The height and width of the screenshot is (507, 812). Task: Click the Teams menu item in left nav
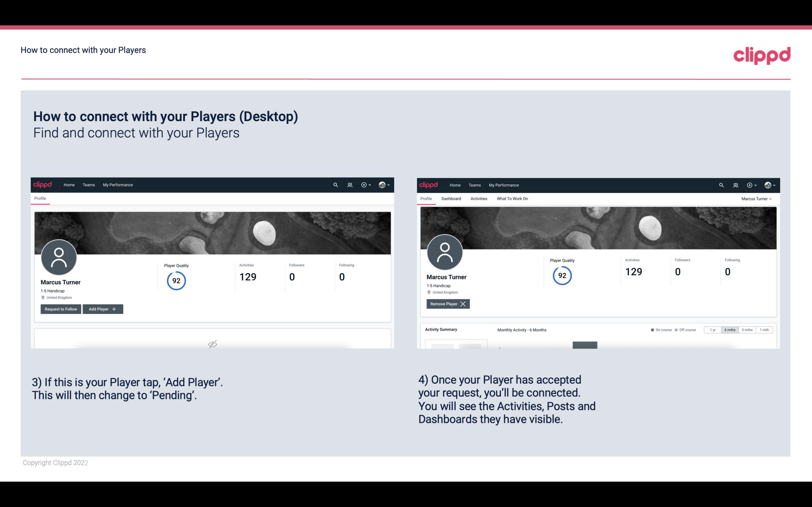pyautogui.click(x=88, y=185)
